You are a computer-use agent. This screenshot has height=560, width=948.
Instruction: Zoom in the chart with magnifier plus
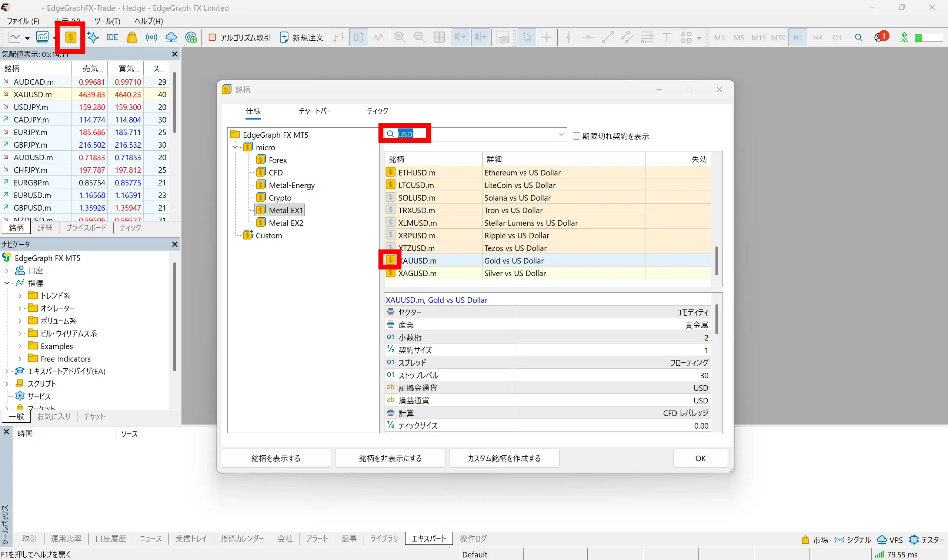400,37
